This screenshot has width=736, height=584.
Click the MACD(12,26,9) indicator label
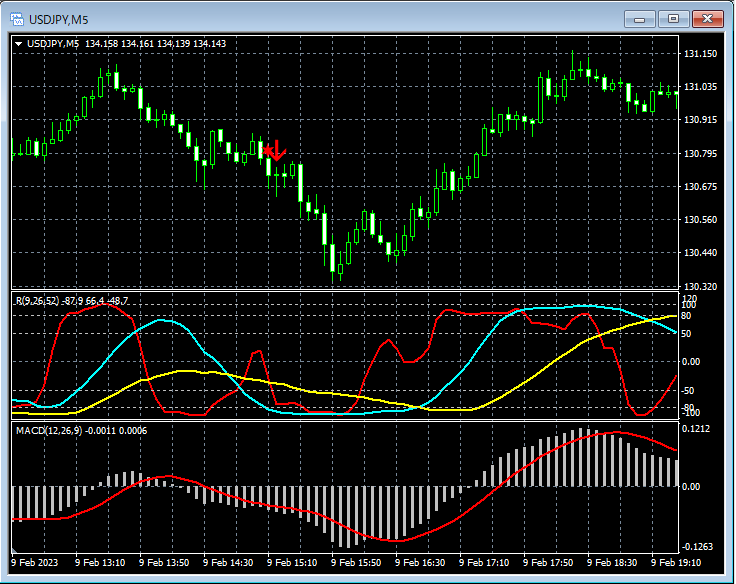pos(48,430)
